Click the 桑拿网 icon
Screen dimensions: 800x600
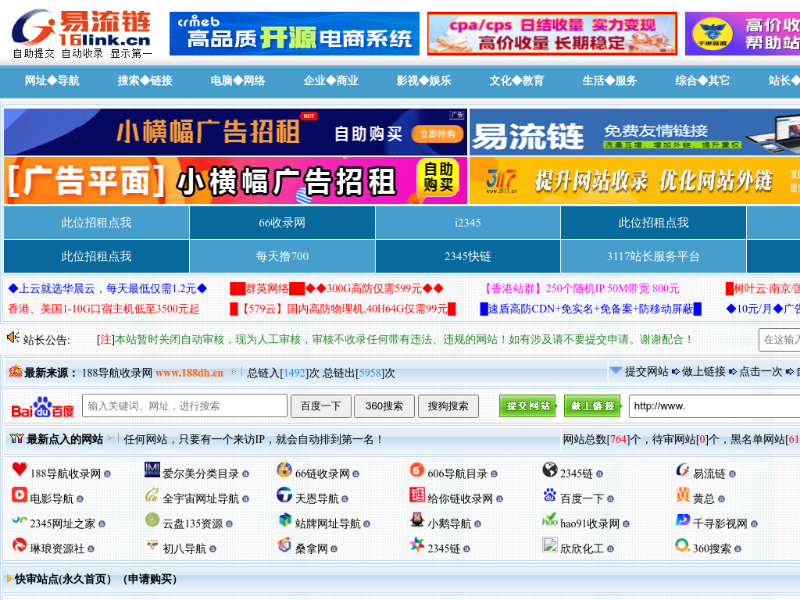coord(284,545)
